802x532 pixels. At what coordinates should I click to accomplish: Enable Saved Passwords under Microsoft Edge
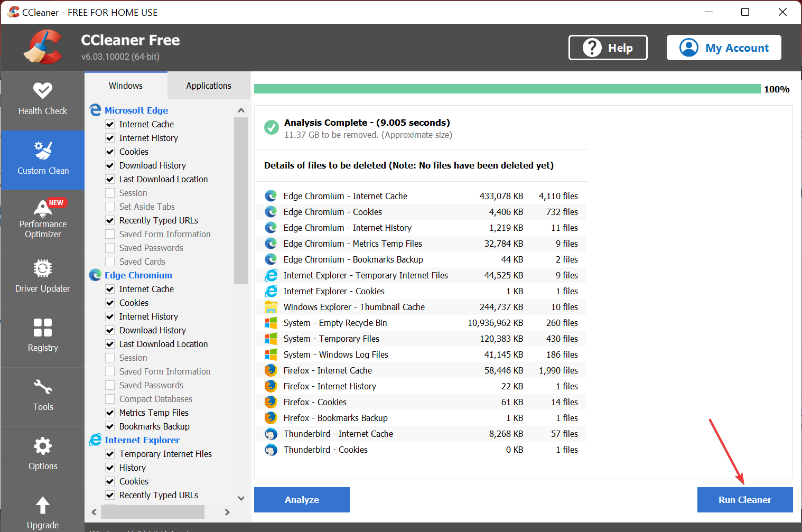110,248
